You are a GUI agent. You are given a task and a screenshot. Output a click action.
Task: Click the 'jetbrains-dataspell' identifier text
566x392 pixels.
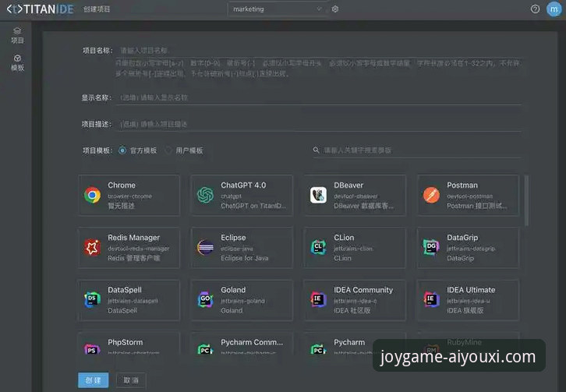[133, 301]
